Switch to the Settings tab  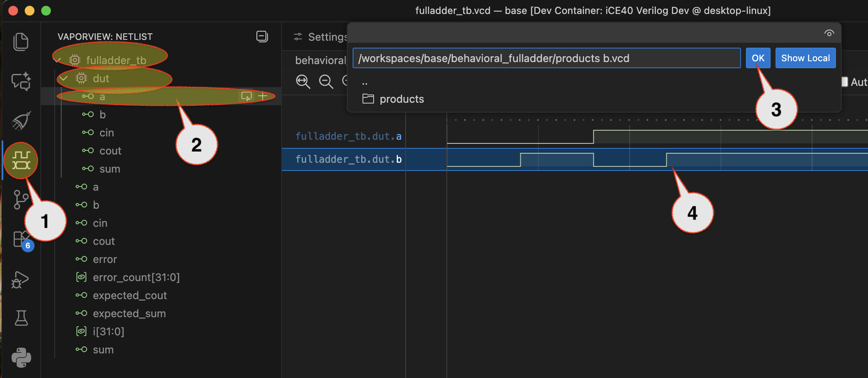[x=321, y=37]
